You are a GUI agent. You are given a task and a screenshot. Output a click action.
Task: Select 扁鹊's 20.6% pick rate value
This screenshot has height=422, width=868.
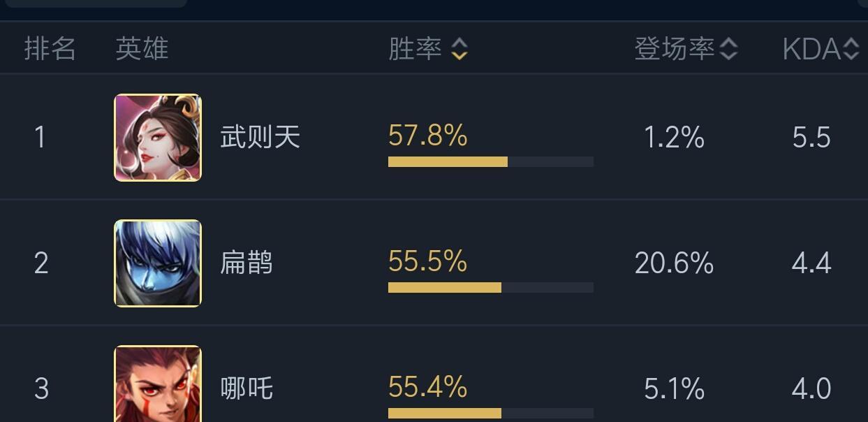674,263
